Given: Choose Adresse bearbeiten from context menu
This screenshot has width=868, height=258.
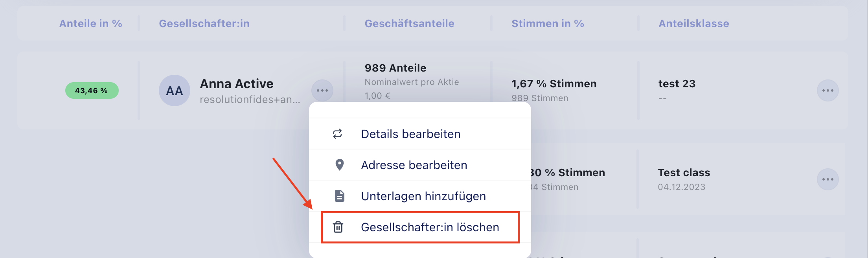Looking at the screenshot, I should click(x=414, y=165).
